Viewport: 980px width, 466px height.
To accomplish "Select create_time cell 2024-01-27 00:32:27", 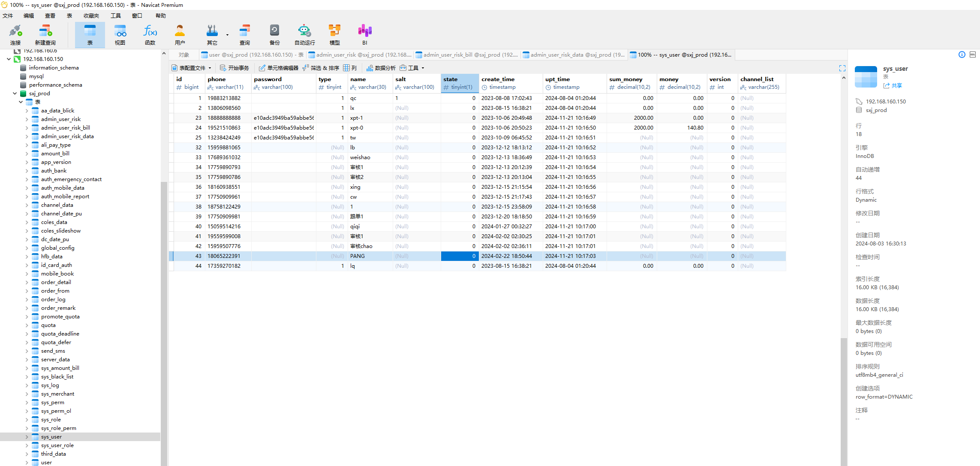I will point(511,227).
